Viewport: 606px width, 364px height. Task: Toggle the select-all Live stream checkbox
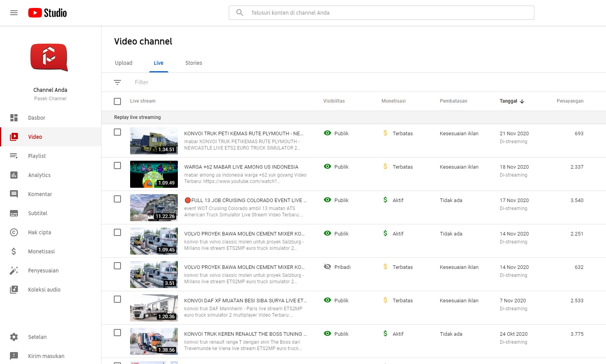(x=117, y=101)
